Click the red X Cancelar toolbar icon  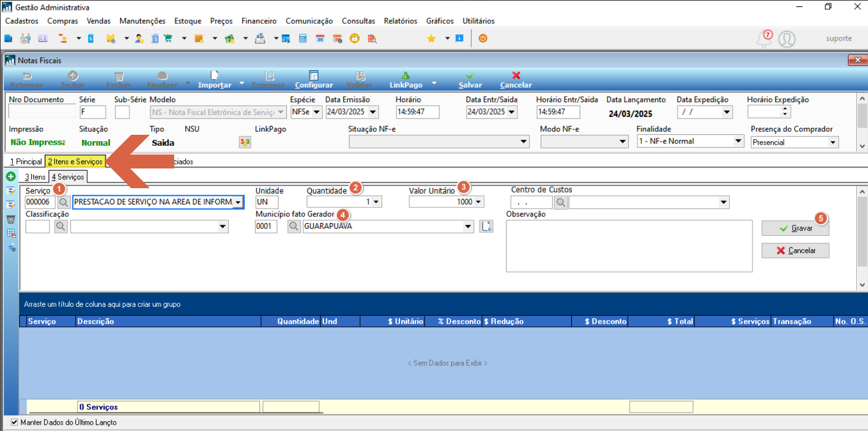[x=516, y=76]
